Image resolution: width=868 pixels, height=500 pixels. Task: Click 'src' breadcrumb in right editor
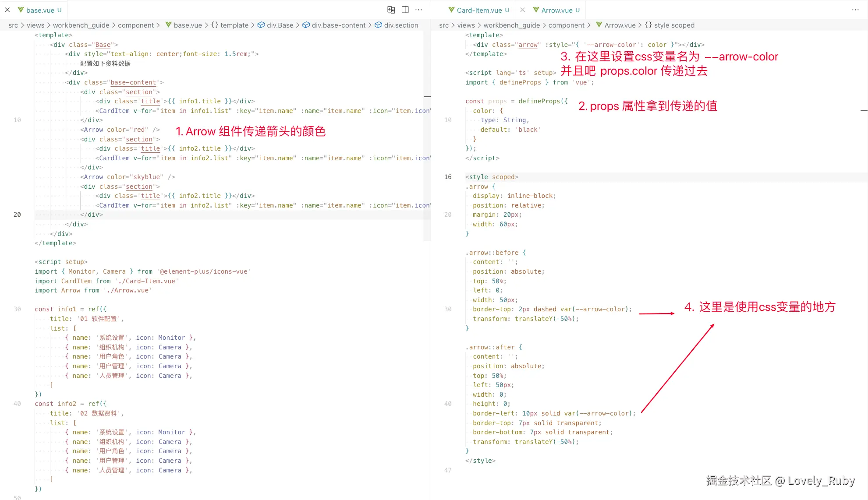pyautogui.click(x=444, y=25)
